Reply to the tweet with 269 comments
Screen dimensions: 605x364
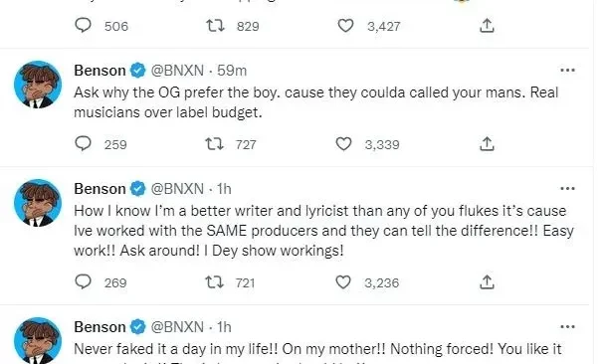click(83, 281)
